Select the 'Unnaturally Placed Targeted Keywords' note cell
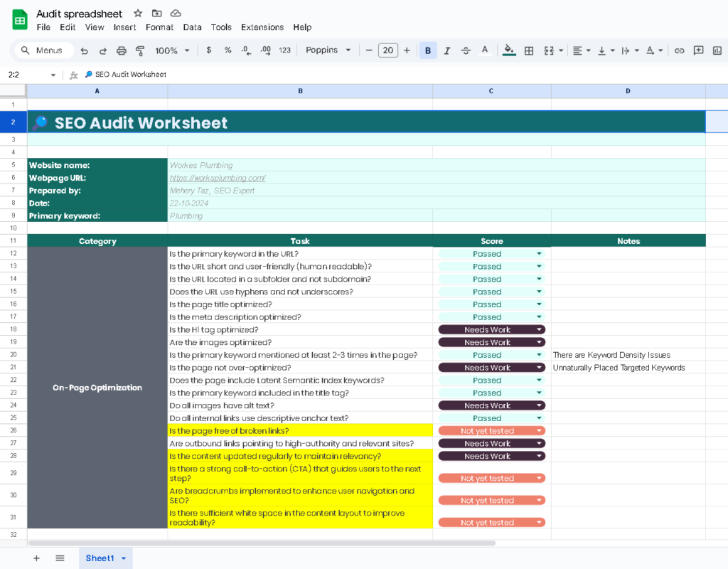 click(628, 368)
